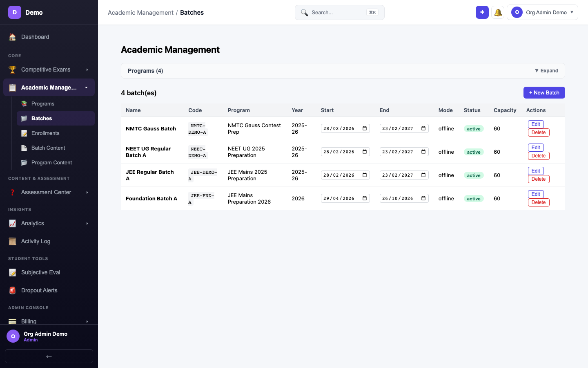Click the Batch Content page icon
The width and height of the screenshot is (588, 368).
click(x=24, y=148)
